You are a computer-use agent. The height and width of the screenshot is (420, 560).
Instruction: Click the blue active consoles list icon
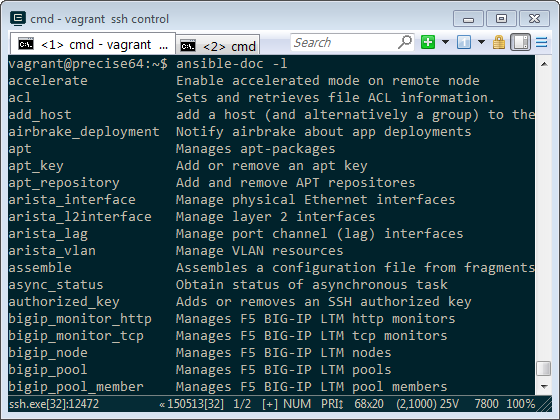click(x=464, y=42)
